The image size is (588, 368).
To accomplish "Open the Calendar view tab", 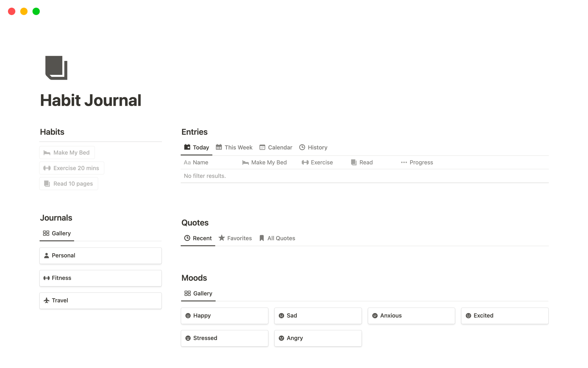I will pos(276,148).
